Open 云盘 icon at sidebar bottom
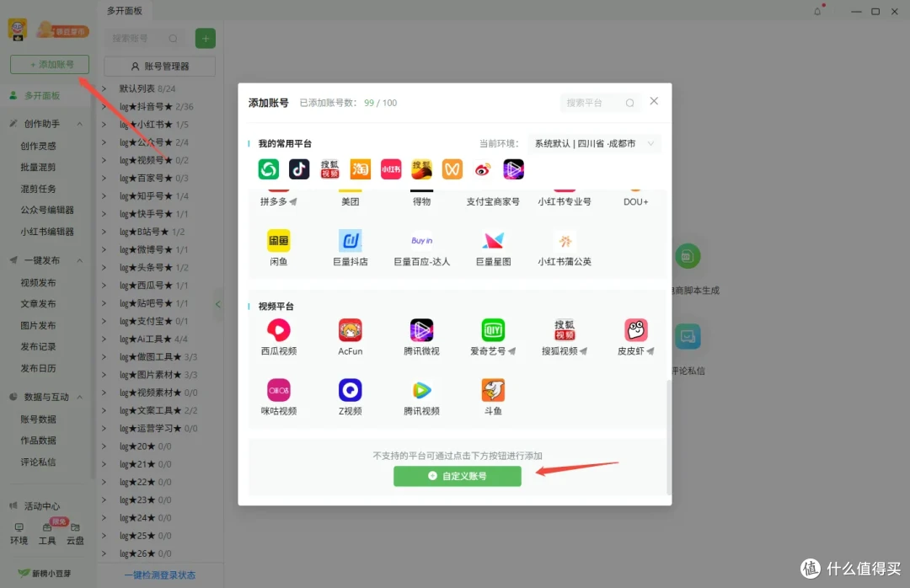Screen dimensions: 910x588 pos(75,533)
